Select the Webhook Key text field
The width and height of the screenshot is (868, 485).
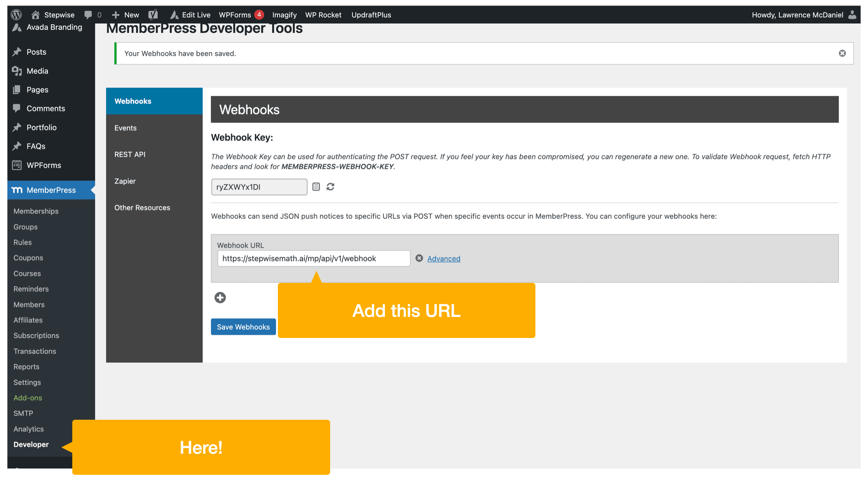[259, 186]
